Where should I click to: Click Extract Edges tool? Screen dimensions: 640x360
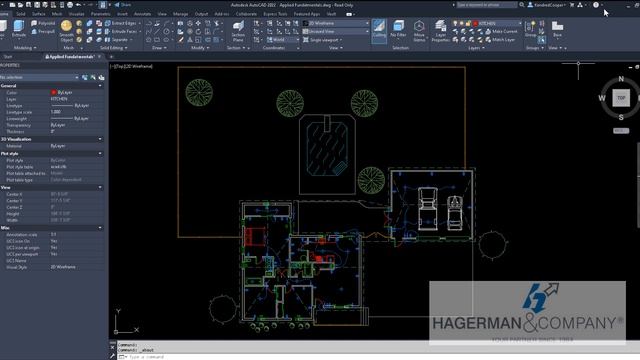(x=121, y=23)
